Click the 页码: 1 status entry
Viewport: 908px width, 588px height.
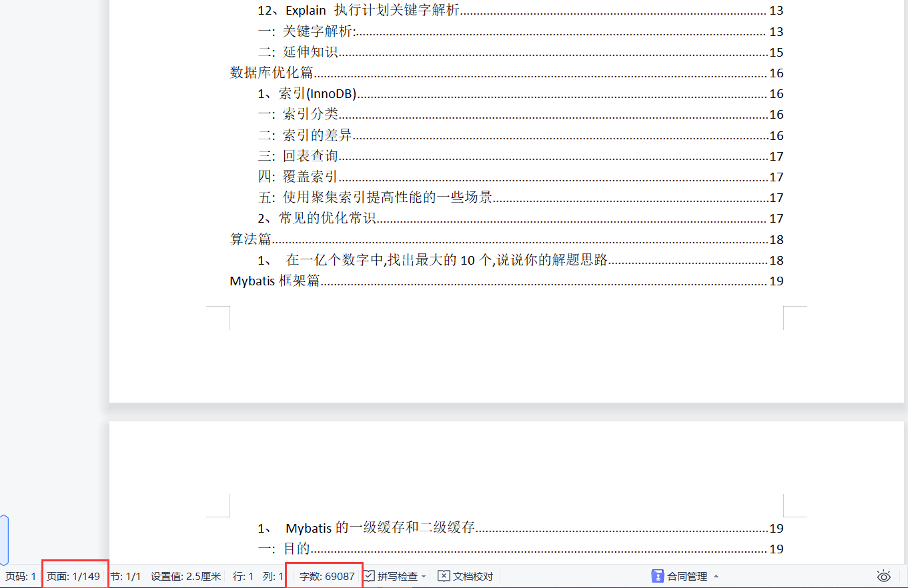[21, 576]
